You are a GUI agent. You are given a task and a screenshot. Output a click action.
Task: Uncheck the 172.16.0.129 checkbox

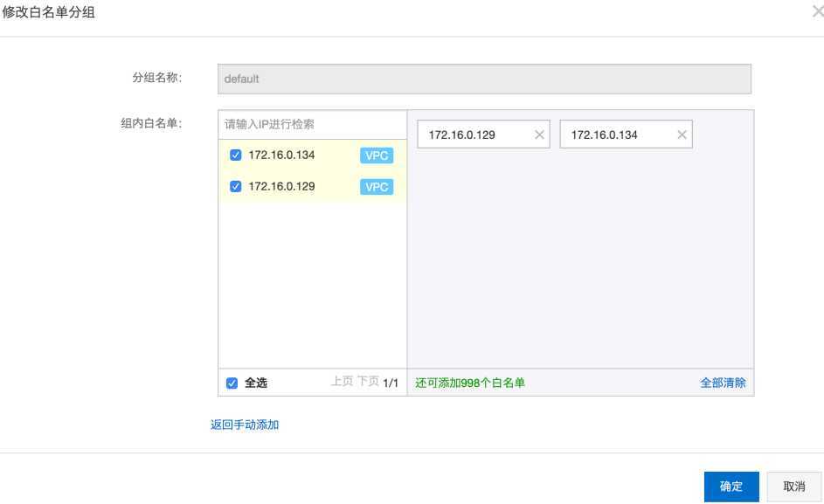pyautogui.click(x=235, y=187)
